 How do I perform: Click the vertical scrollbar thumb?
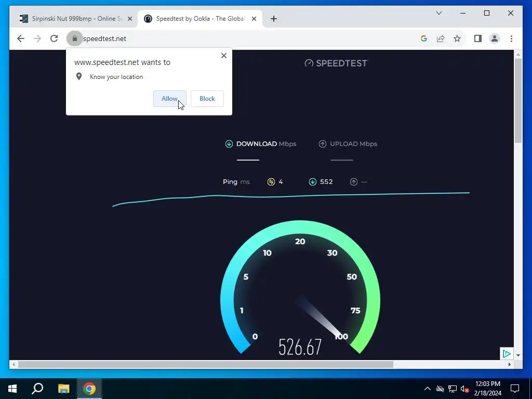point(518,100)
